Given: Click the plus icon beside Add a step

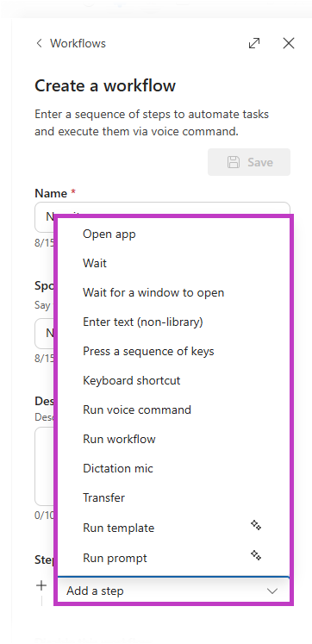Looking at the screenshot, I should coord(41,585).
